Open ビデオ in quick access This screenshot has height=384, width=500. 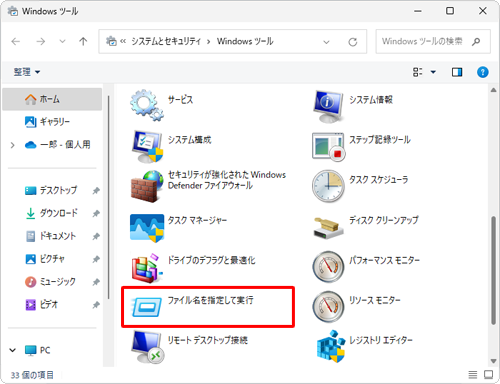pos(42,305)
